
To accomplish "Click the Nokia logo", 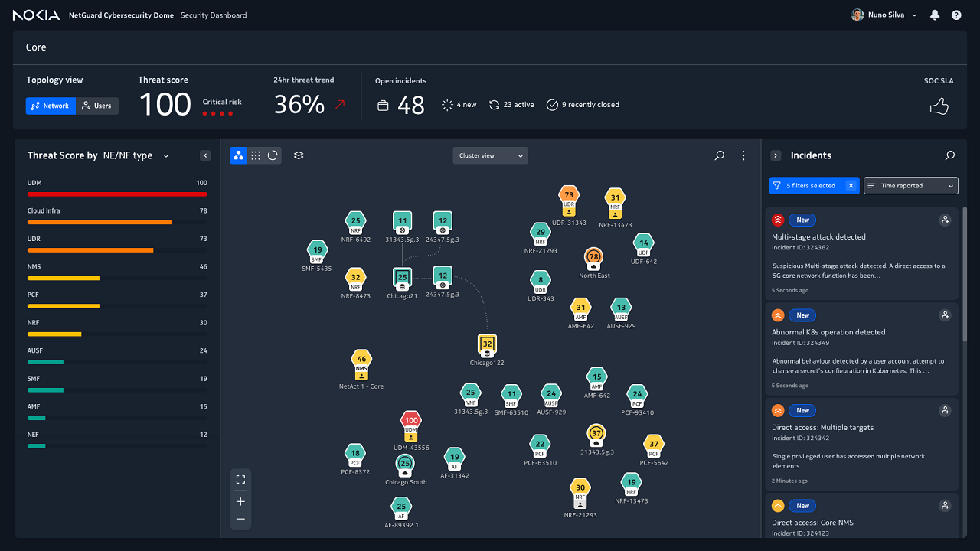I will (36, 15).
